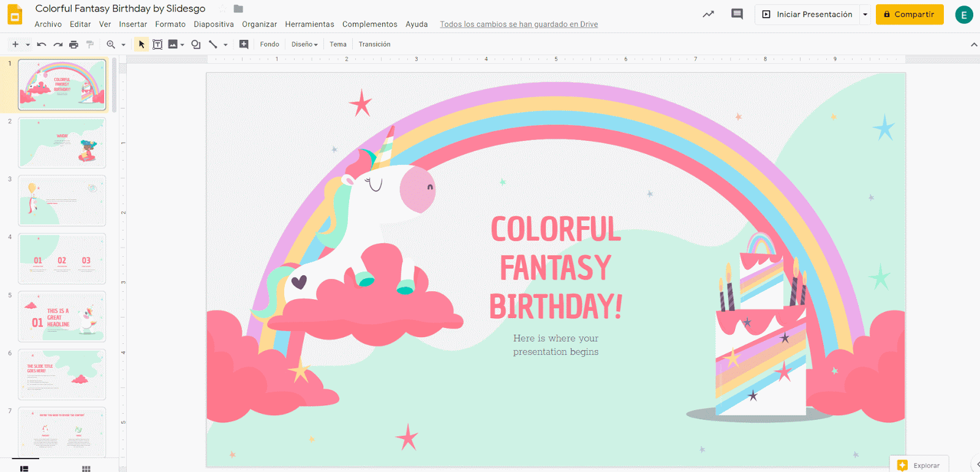Click the Fondo button
The height and width of the screenshot is (472, 980).
(269, 44)
